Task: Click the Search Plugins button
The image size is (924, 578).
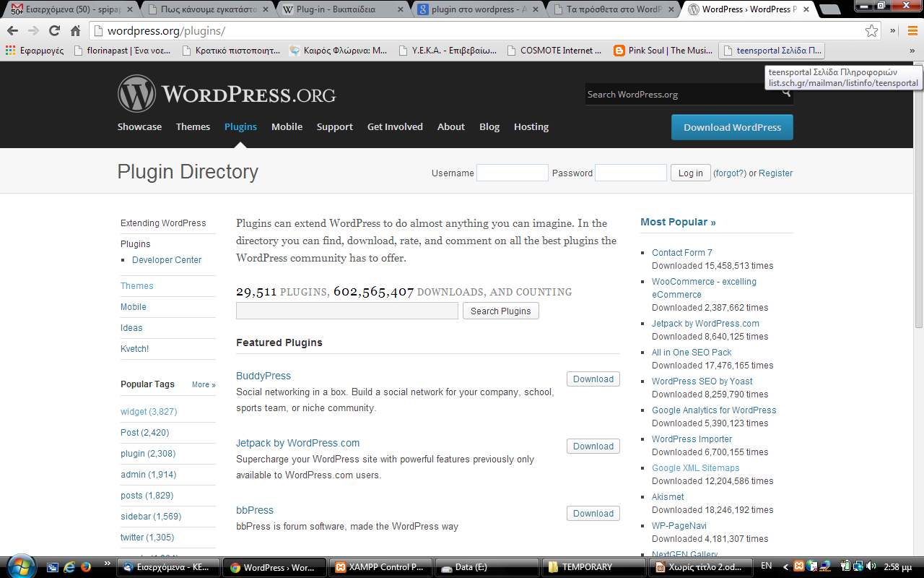Action: tap(500, 311)
